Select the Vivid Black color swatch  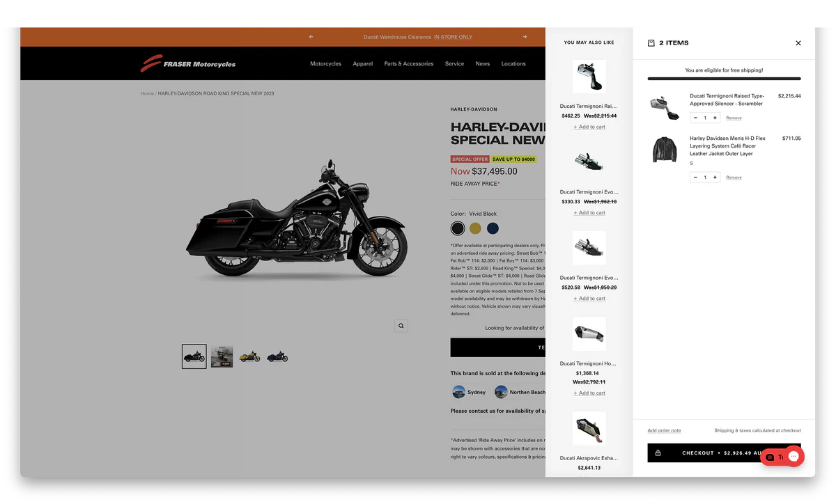click(x=458, y=228)
